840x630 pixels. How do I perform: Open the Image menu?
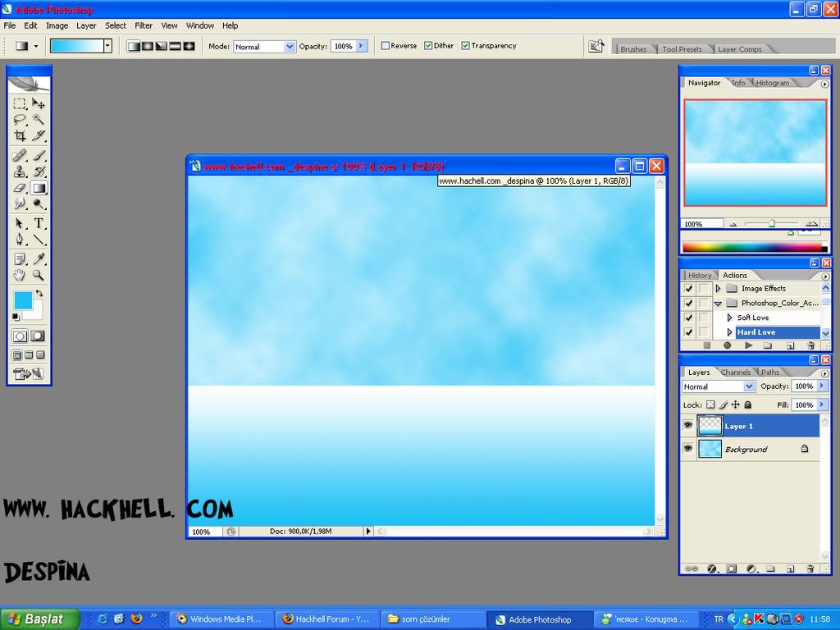(x=57, y=25)
